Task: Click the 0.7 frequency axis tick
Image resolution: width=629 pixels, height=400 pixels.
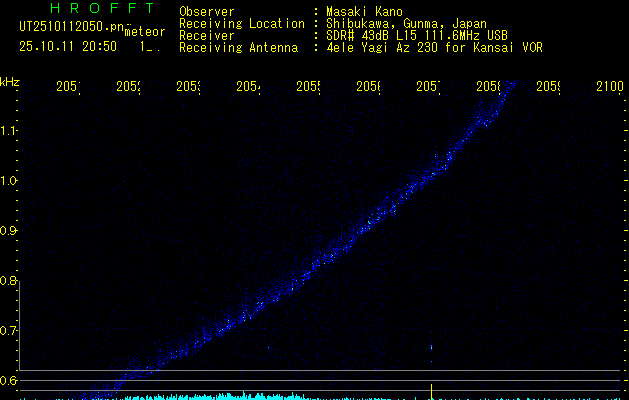Action: coord(9,331)
